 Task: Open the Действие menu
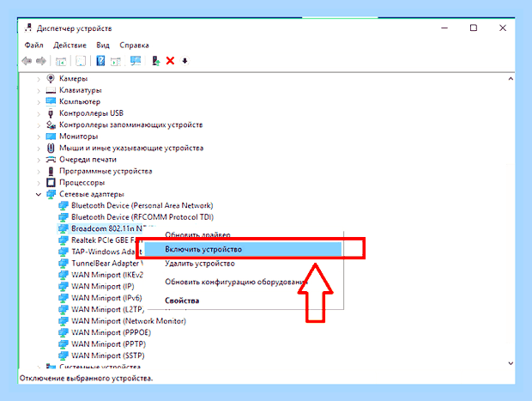[x=70, y=46]
